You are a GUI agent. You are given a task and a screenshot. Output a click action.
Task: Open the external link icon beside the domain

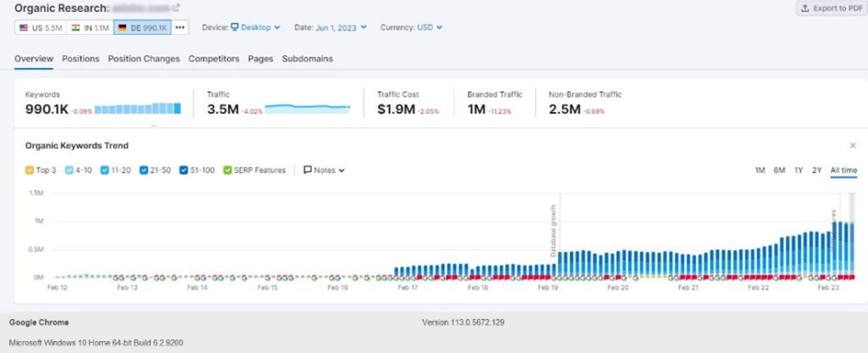click(176, 8)
